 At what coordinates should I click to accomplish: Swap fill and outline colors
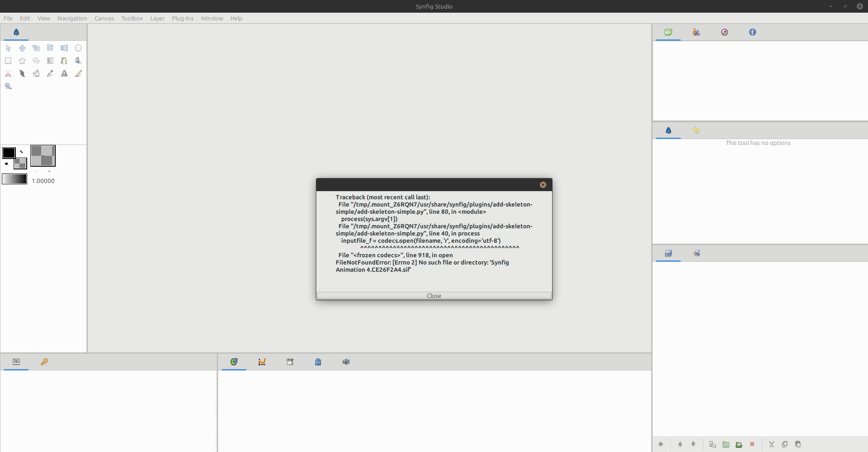[21, 152]
